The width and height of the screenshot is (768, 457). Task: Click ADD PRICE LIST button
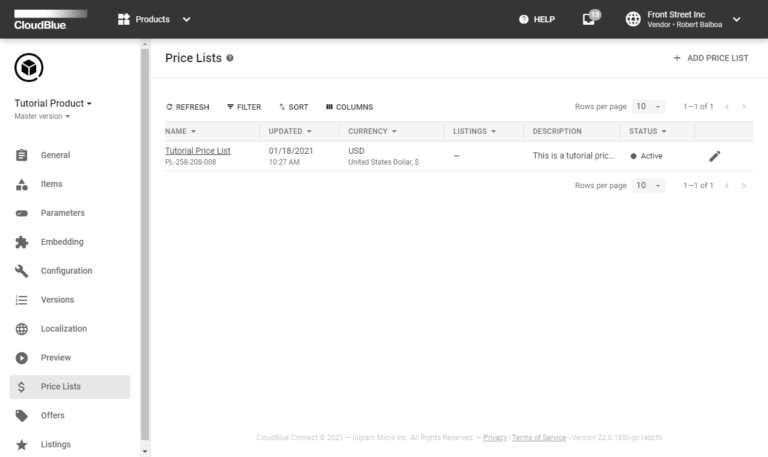coord(710,58)
